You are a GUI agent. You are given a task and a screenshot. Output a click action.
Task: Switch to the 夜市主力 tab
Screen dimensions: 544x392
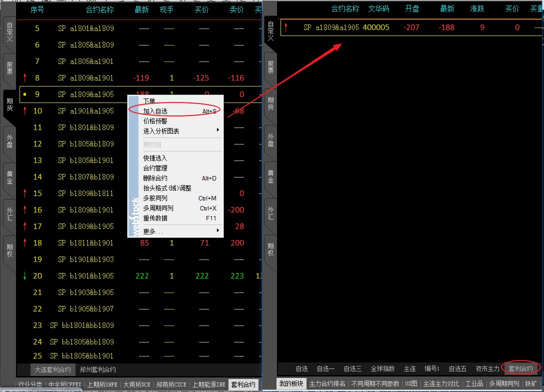[x=487, y=368]
